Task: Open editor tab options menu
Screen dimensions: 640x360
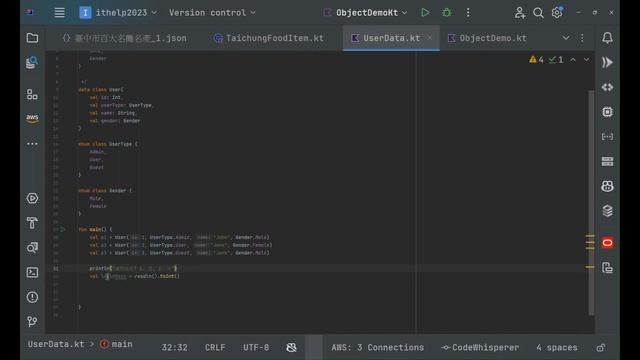Action: 582,38
